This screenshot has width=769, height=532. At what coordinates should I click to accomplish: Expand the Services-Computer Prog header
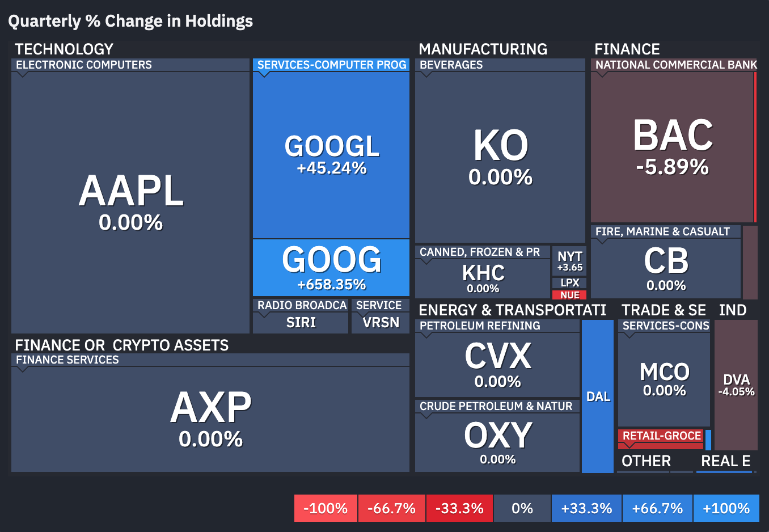(331, 65)
